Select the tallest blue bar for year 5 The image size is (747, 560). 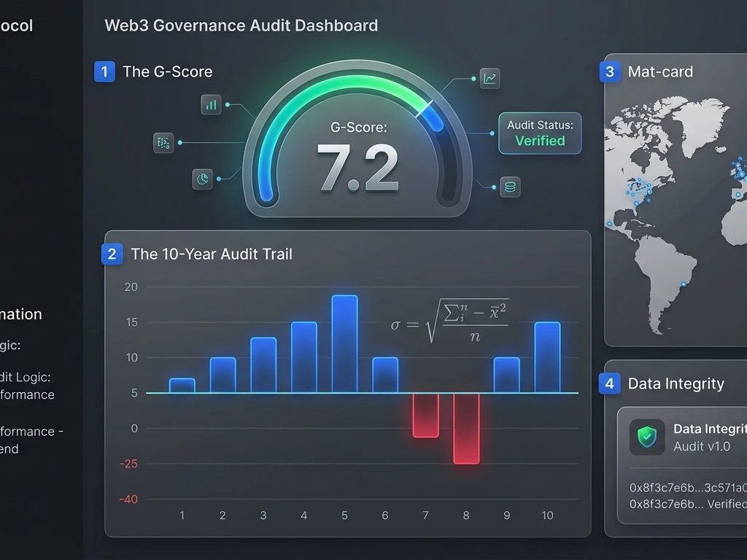coord(344,344)
